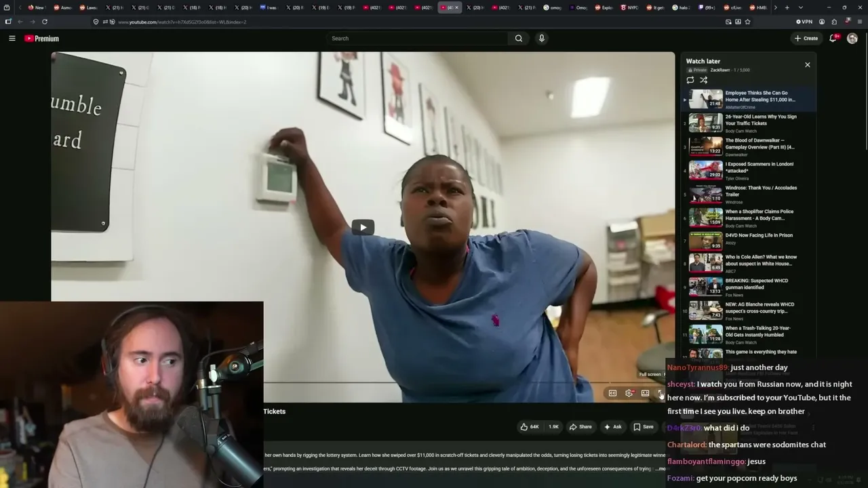Go to YouTube Premium home logo

coord(41,39)
